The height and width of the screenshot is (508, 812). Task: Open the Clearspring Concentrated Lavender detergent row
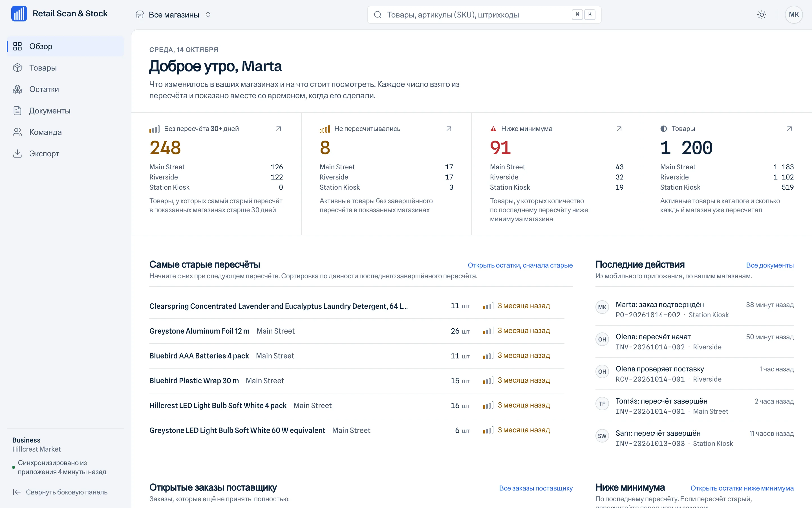(357, 306)
